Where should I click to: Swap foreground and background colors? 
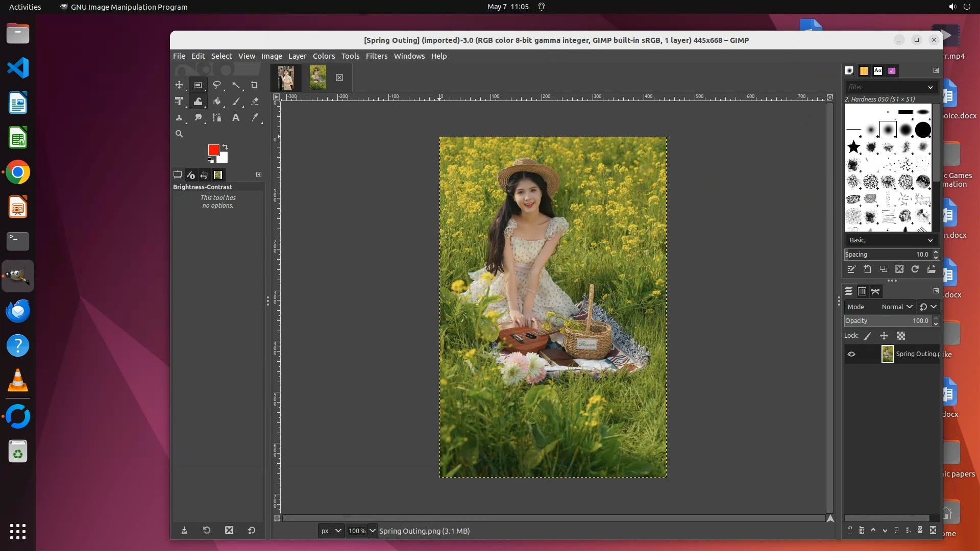click(x=225, y=147)
